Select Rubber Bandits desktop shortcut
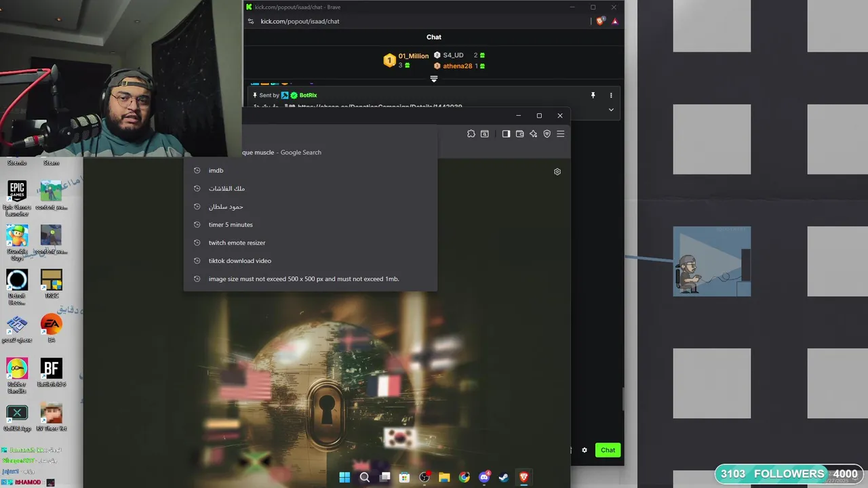 (17, 375)
